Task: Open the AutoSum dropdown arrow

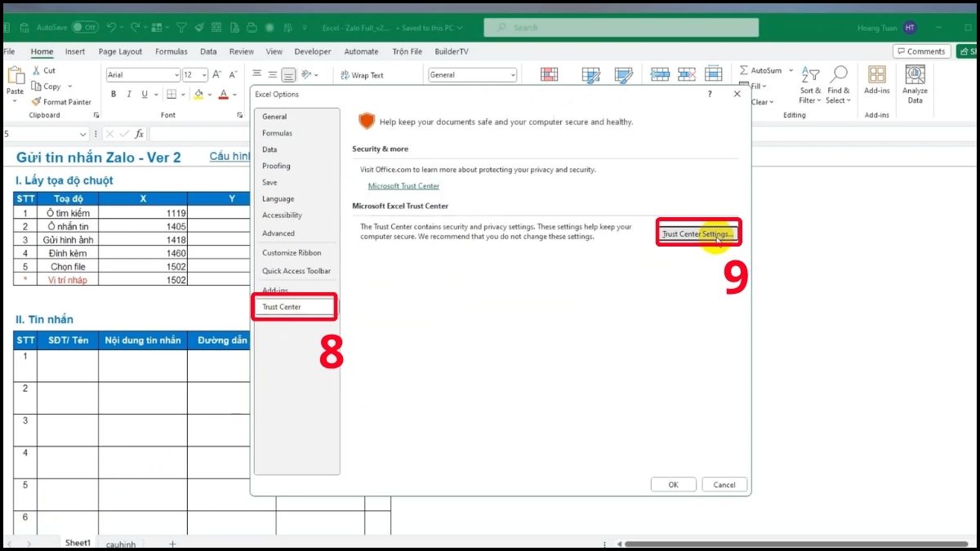Action: (x=791, y=71)
